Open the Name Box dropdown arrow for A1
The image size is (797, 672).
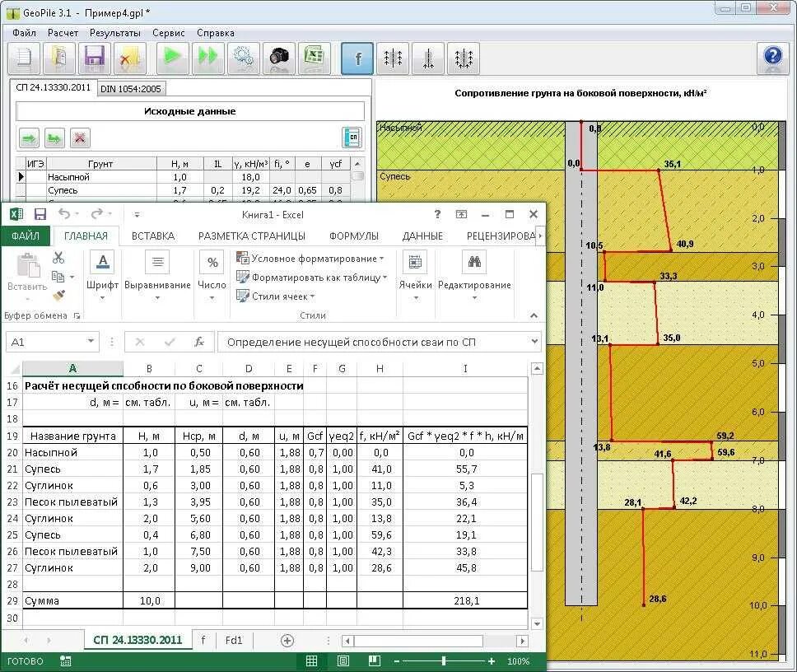91,342
